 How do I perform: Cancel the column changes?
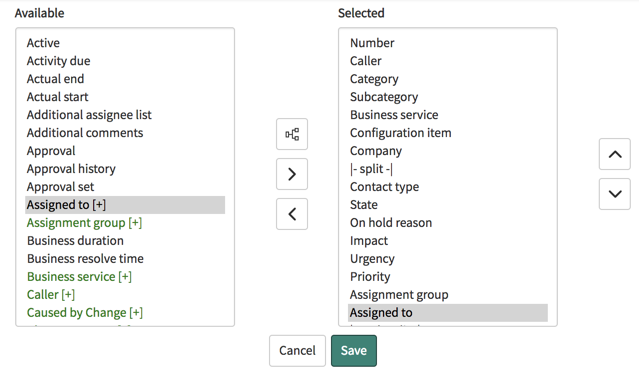point(297,350)
